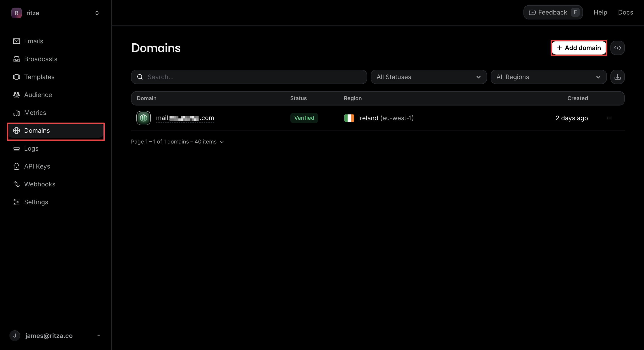Go to Emails in sidebar

[x=34, y=41]
